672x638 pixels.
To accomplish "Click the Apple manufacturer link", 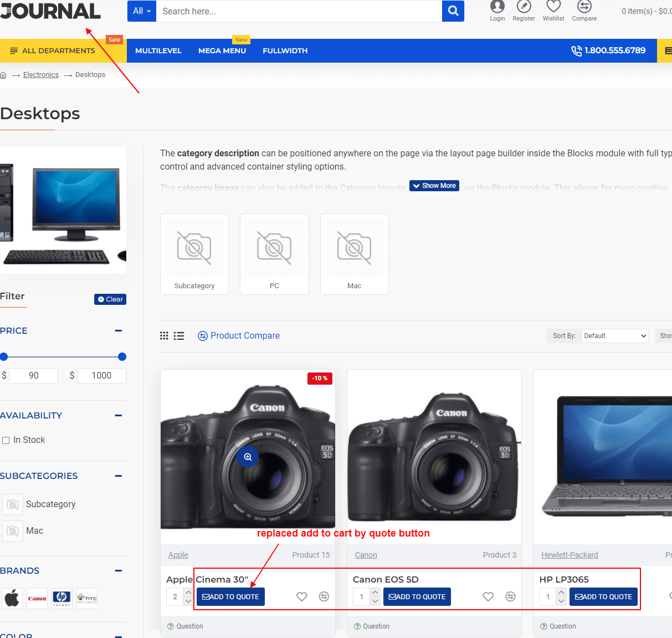I will coord(178,555).
